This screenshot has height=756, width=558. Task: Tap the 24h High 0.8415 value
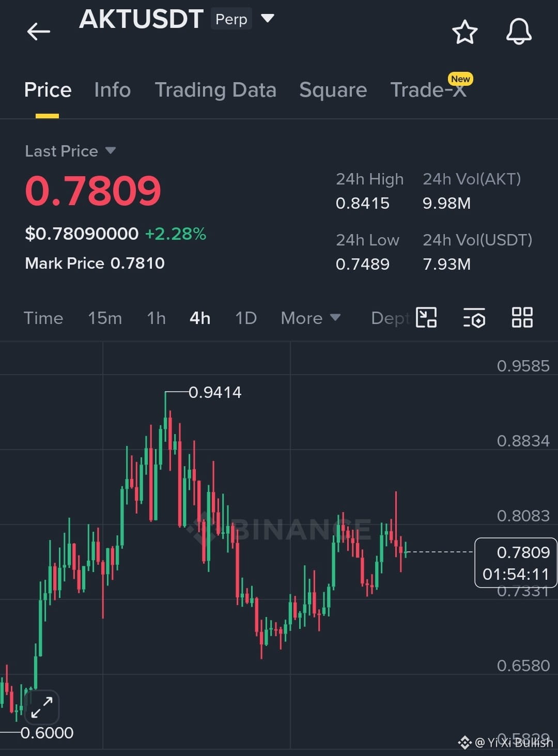click(363, 203)
